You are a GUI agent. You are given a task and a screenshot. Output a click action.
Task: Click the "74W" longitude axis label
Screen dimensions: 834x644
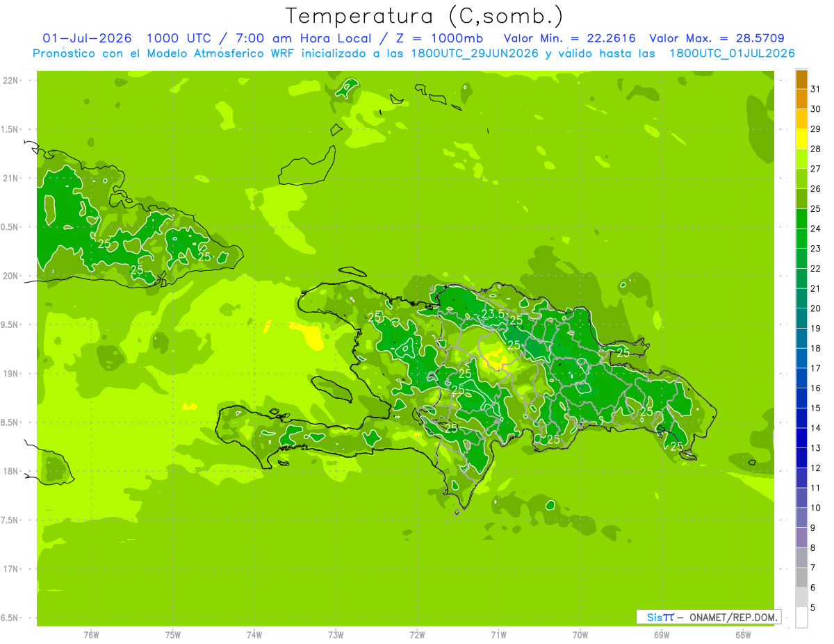click(254, 635)
